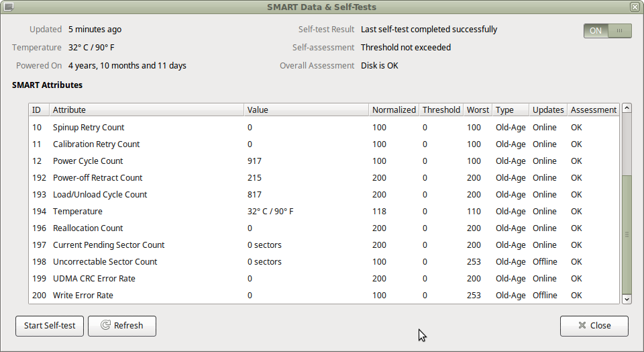Select the Write Error Rate row
644x352 pixels.
click(x=323, y=296)
